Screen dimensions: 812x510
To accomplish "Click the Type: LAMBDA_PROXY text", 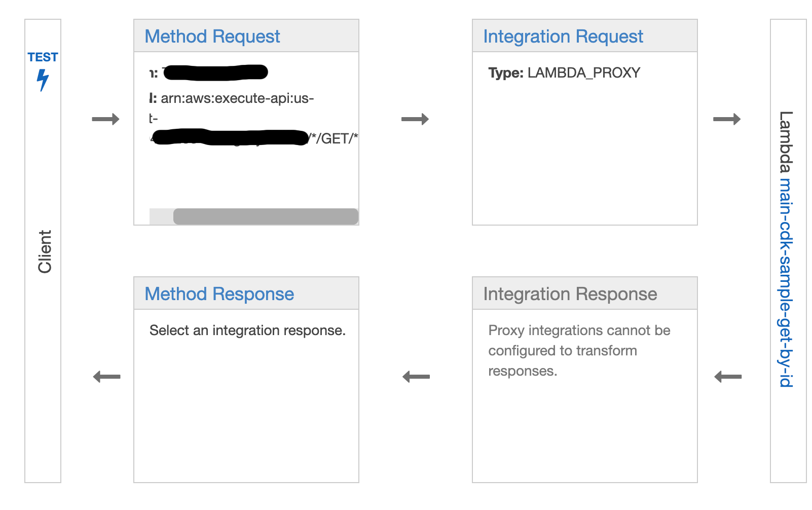I will (564, 73).
